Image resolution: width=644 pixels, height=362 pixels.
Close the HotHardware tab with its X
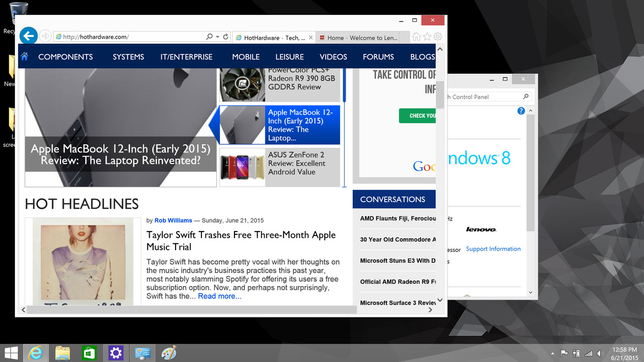(310, 37)
